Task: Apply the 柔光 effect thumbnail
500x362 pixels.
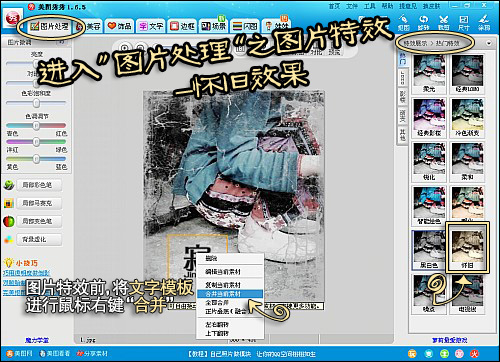Action: click(x=429, y=74)
